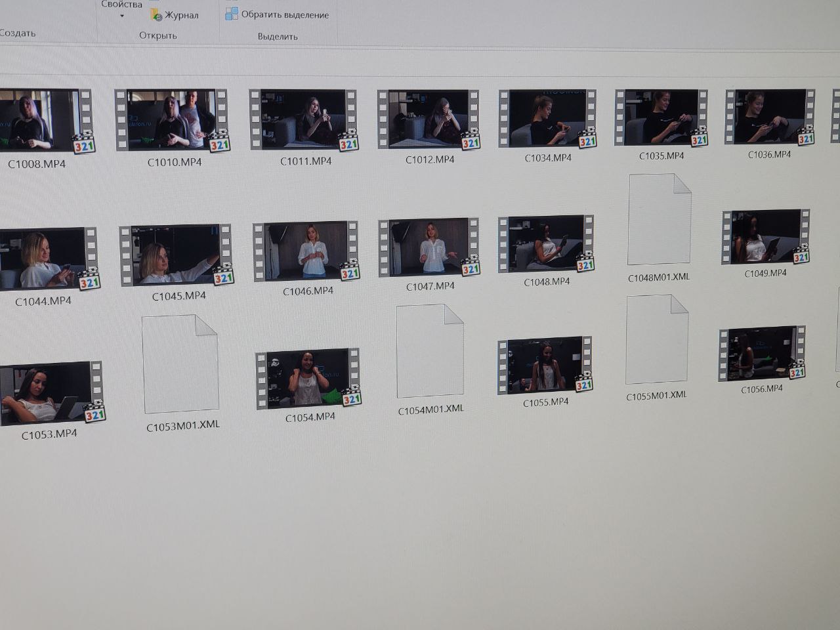Click the C1053.MP4 file name
Viewport: 840px width, 630px height.
pos(49,434)
